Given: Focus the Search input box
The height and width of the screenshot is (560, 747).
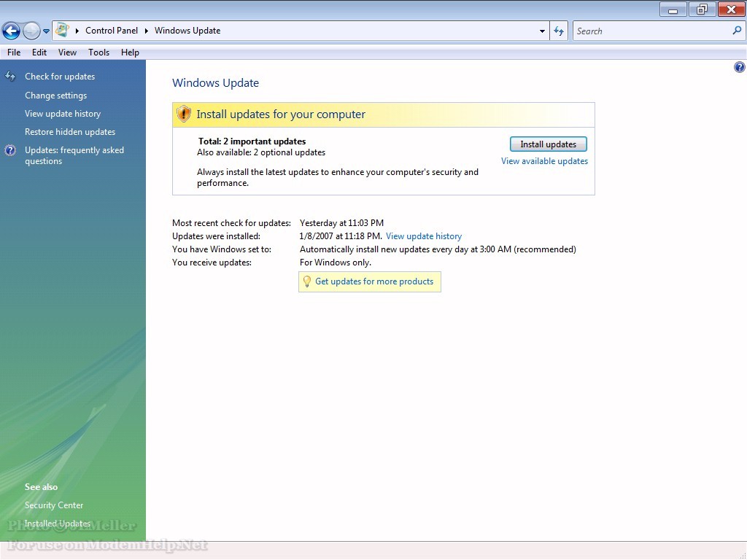Looking at the screenshot, I should 653,31.
